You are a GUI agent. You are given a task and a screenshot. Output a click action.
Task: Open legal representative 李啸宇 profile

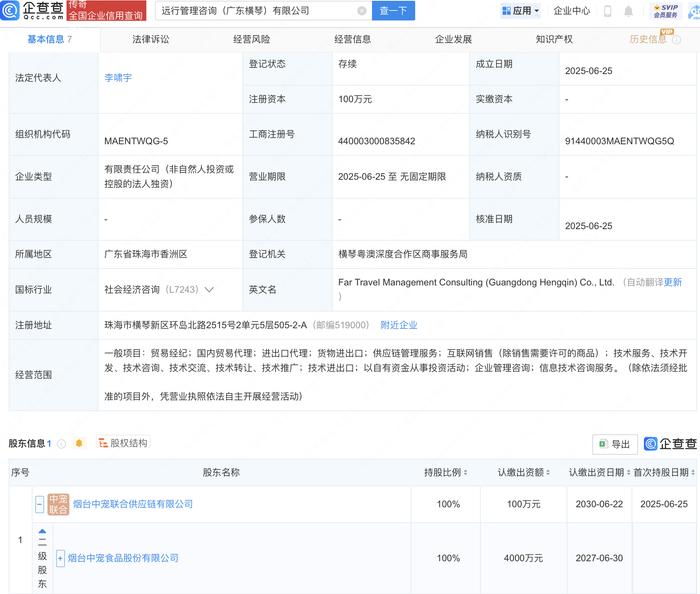pos(118,78)
